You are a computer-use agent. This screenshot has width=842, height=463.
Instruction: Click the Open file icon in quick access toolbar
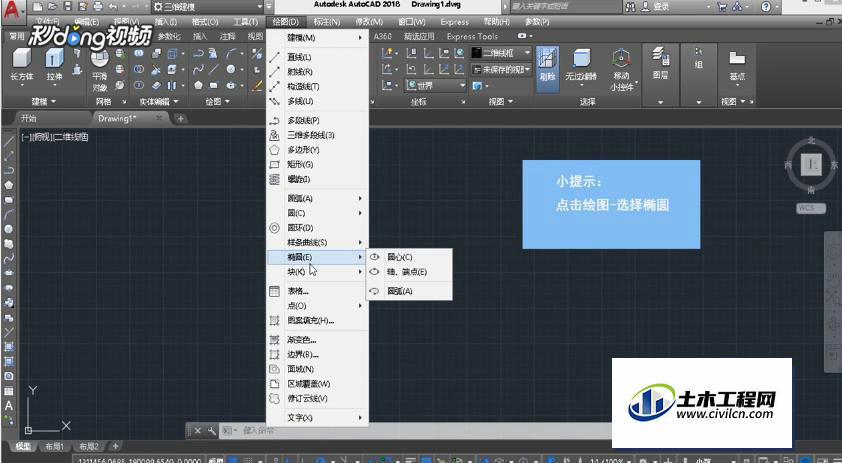(52, 7)
